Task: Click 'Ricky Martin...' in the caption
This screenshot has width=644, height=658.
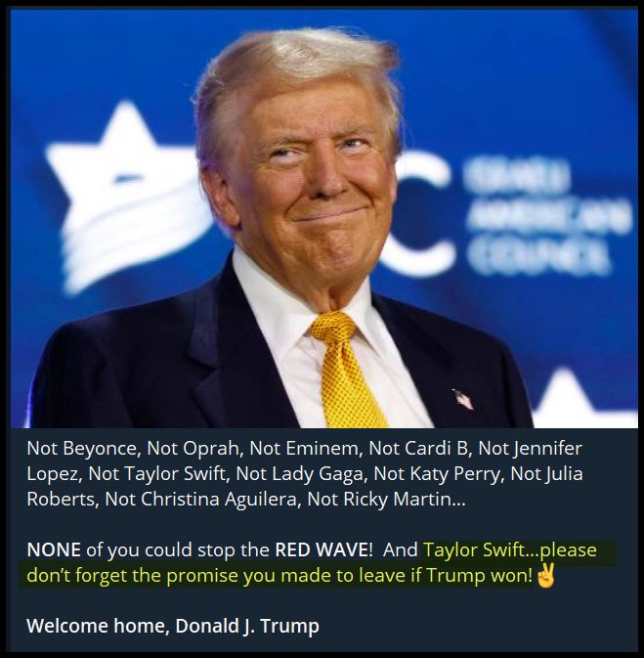Action: [405, 499]
